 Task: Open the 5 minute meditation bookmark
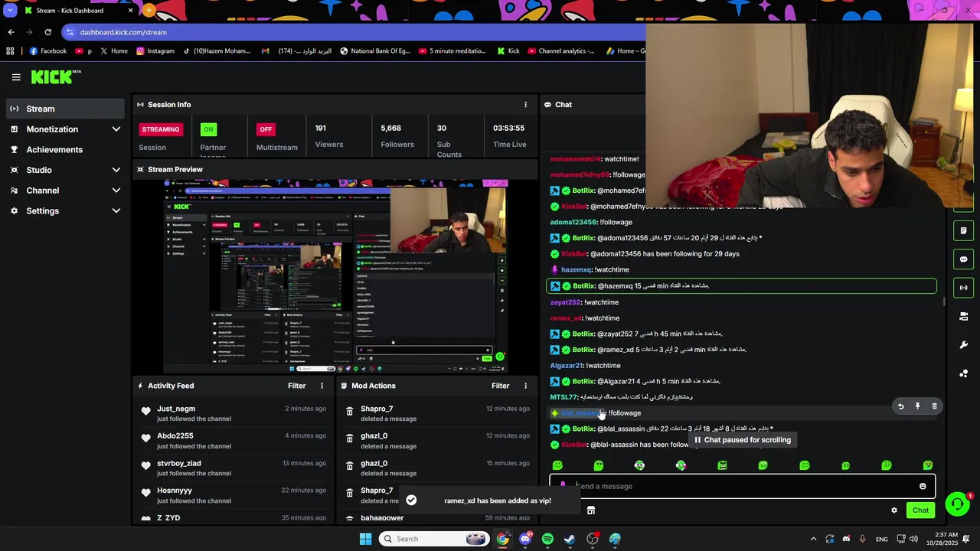tap(452, 51)
